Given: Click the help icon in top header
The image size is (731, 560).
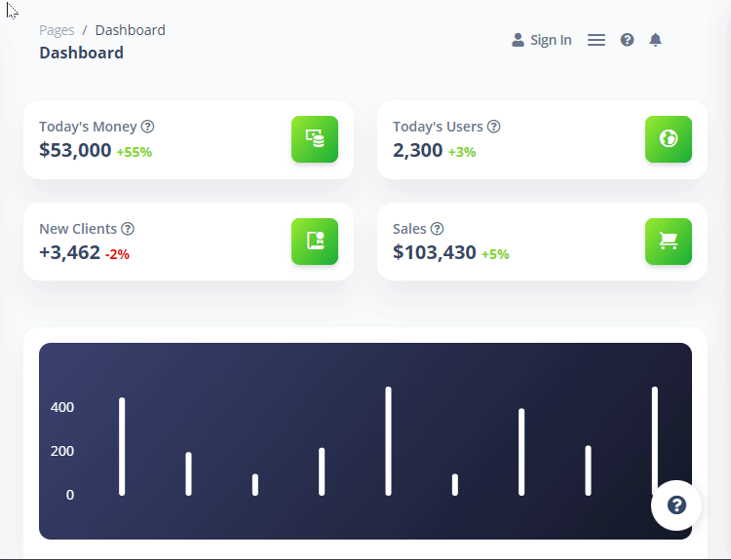Looking at the screenshot, I should tap(627, 40).
